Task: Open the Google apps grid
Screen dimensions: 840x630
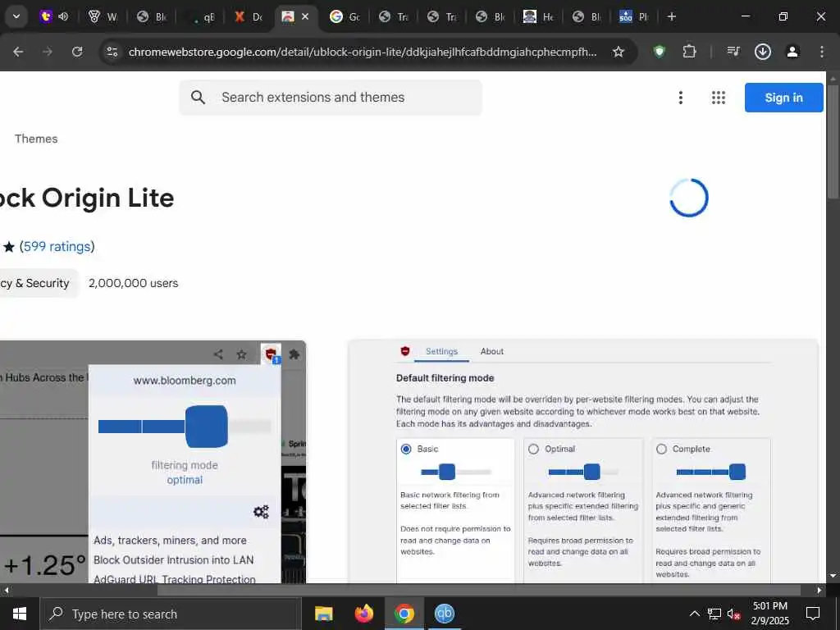Action: pyautogui.click(x=719, y=98)
